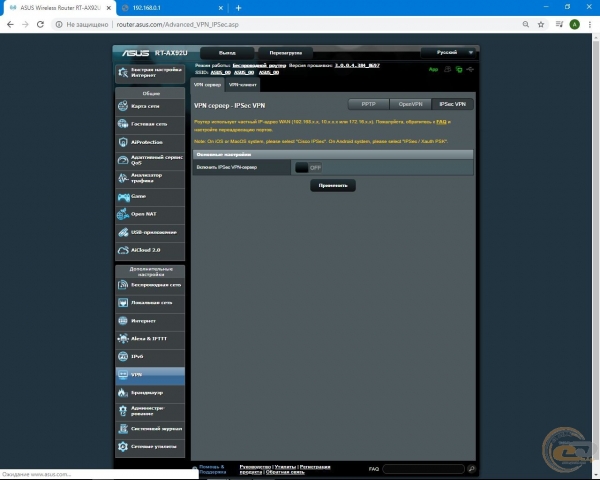Reload the page with browser refresh button
The width and height of the screenshot is (600, 480).
41,24
